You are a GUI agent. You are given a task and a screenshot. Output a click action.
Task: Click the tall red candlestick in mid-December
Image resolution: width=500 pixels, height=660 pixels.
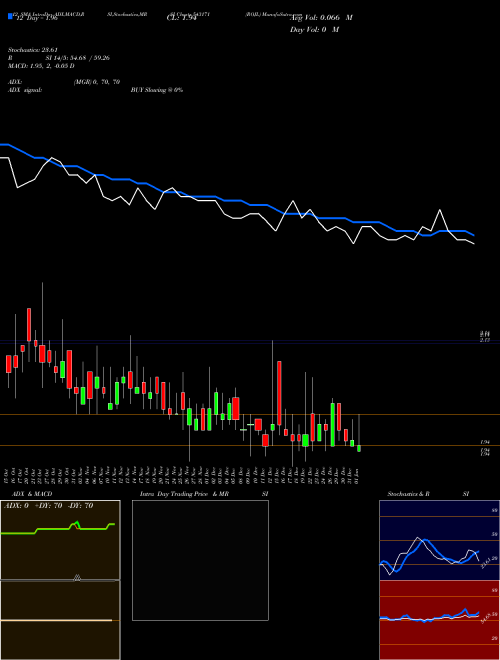[x=279, y=393]
